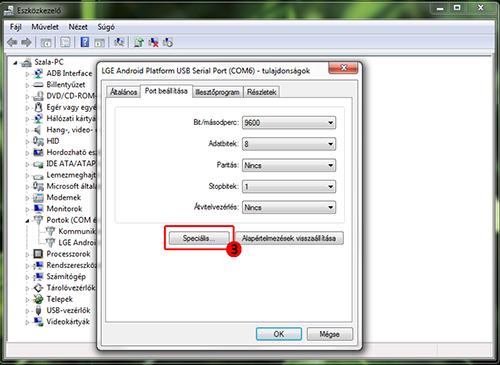500x365 pixels.
Task: Open the Átvitelvezérlés dropdown
Action: [289, 207]
